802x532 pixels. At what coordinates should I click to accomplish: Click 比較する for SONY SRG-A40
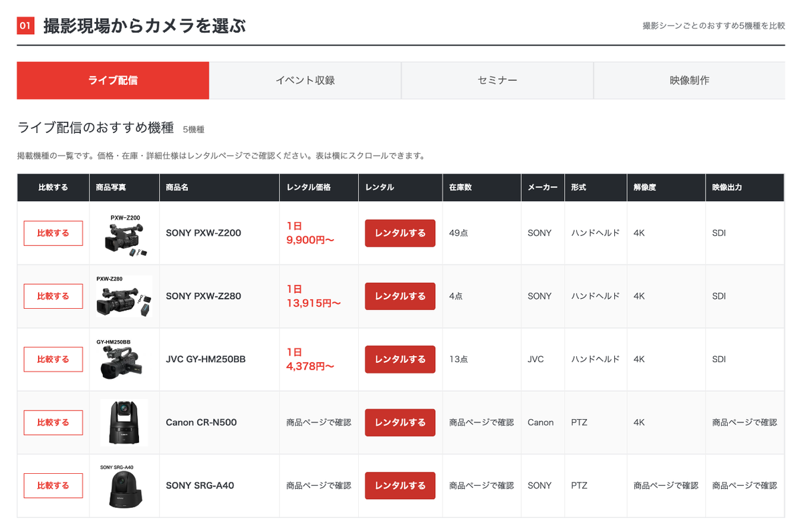pos(53,485)
